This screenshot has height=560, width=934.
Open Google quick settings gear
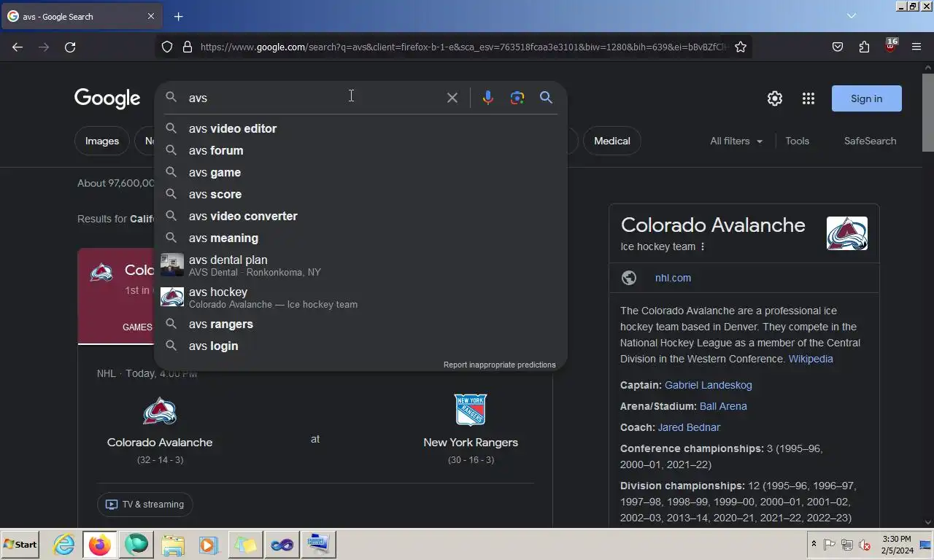click(775, 98)
